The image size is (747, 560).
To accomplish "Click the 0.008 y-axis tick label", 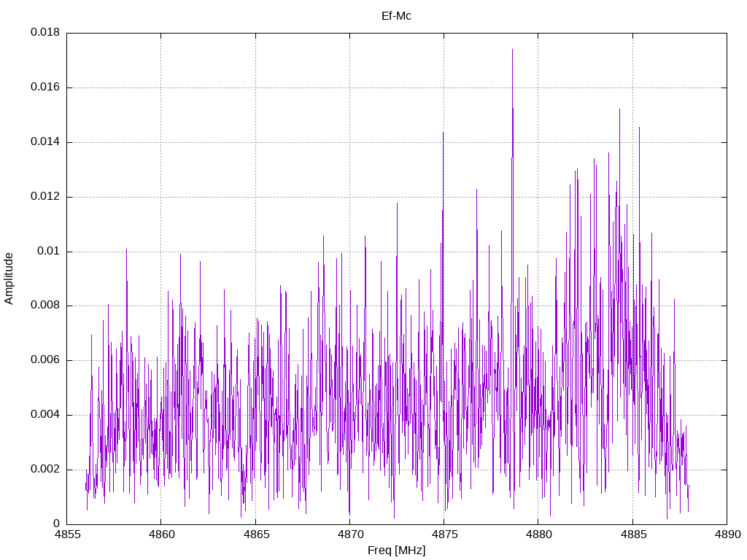I will click(45, 306).
